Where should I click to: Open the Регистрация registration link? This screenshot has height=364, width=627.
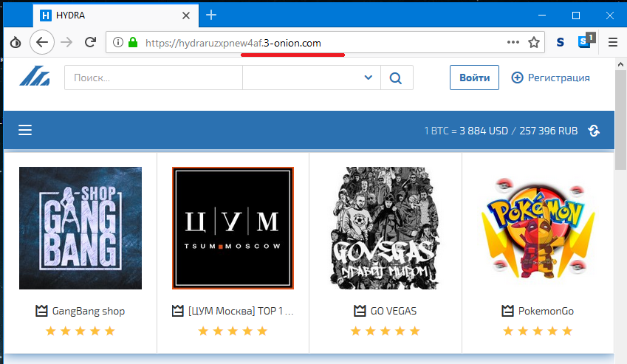point(558,78)
